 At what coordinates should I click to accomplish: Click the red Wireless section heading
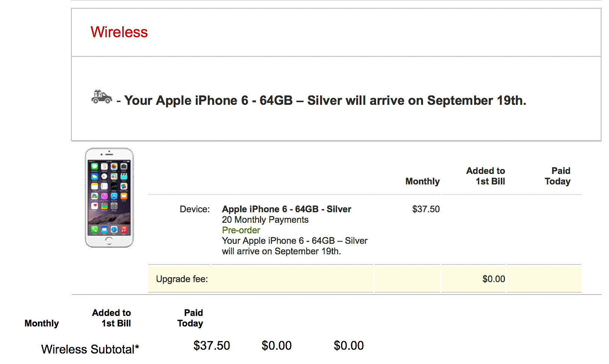click(x=119, y=32)
